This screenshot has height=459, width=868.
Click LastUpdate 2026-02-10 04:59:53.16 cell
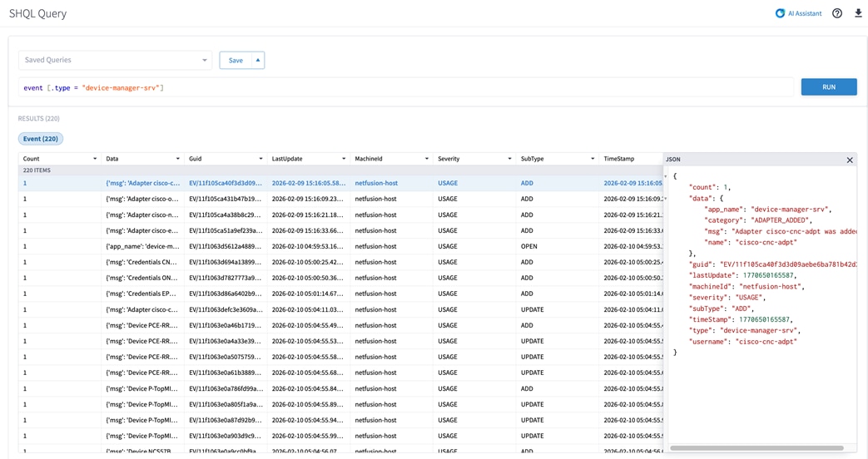point(307,246)
